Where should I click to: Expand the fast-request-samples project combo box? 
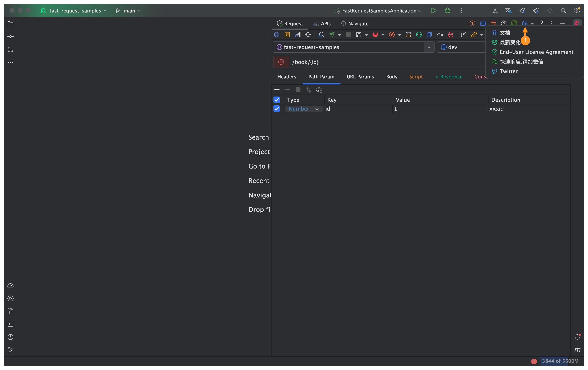coord(429,47)
